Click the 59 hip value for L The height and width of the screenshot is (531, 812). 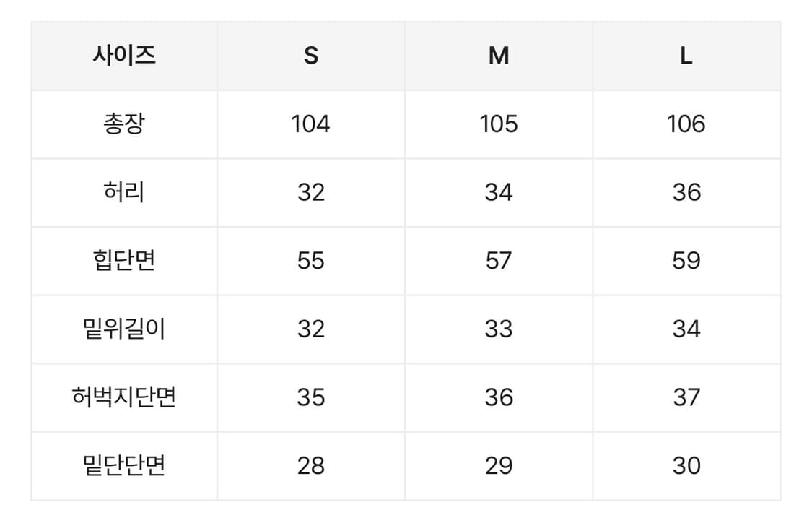(x=686, y=260)
